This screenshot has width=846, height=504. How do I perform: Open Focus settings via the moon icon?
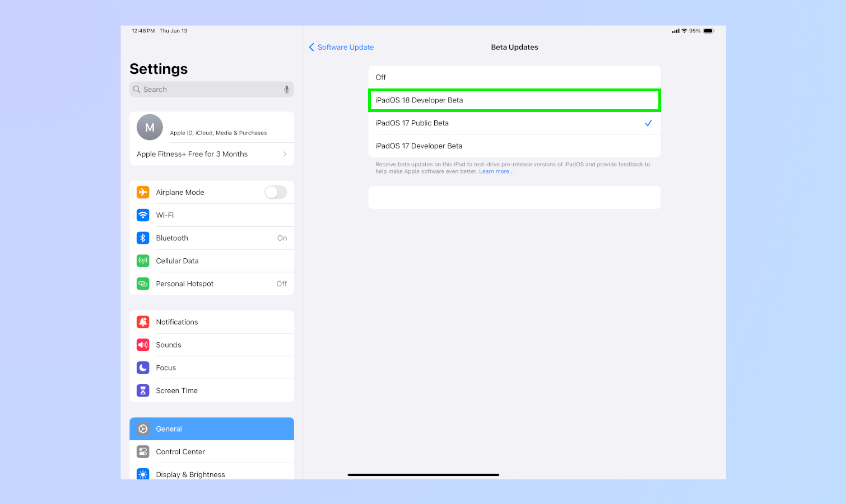(x=143, y=367)
